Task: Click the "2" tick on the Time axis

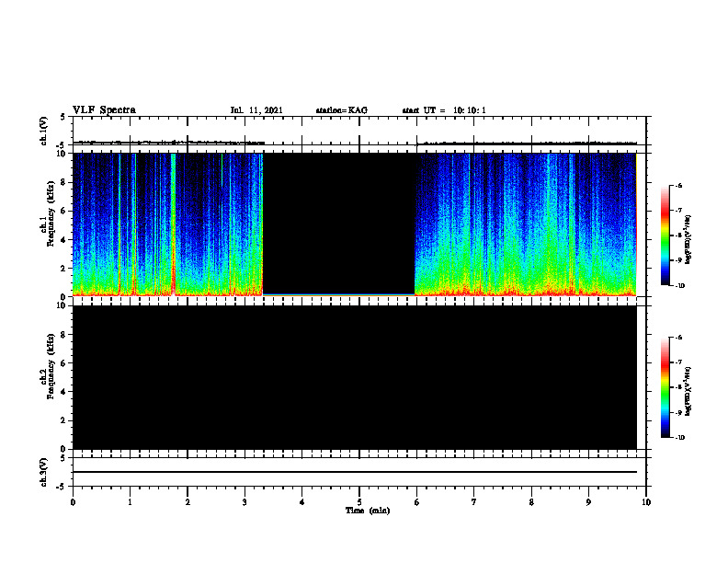Action: pos(188,502)
